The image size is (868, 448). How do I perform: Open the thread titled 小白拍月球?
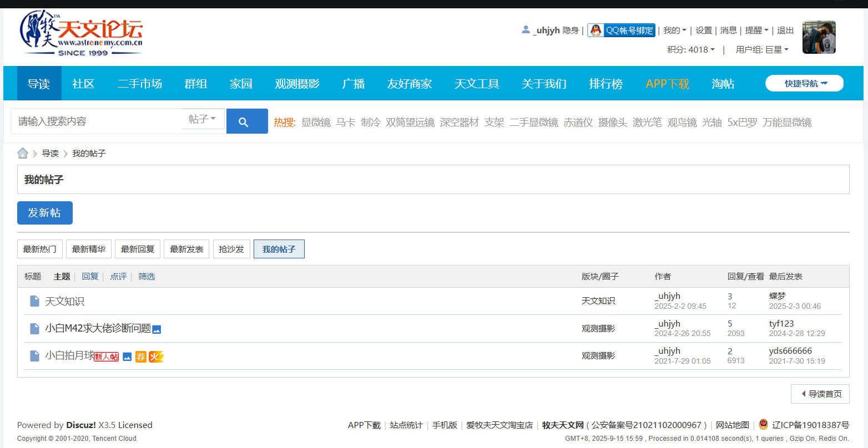[69, 355]
